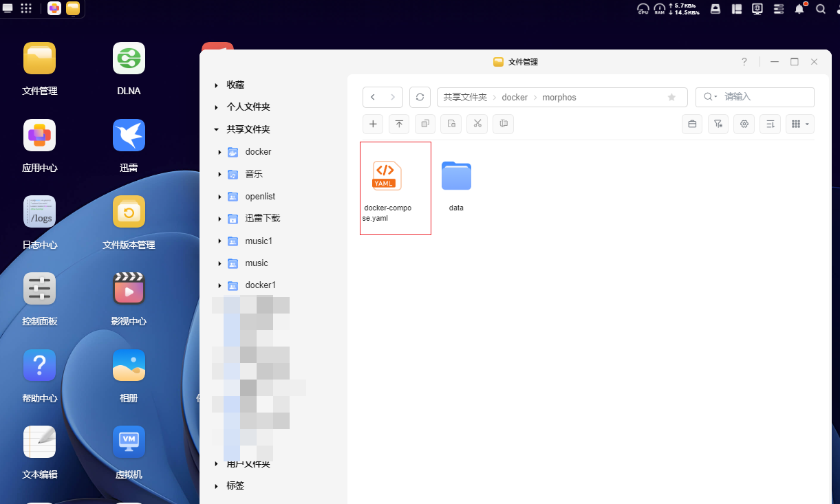Viewport: 840px width, 504px height.
Task: Switch to the 文件管理 taskbar icon
Action: [x=73, y=8]
